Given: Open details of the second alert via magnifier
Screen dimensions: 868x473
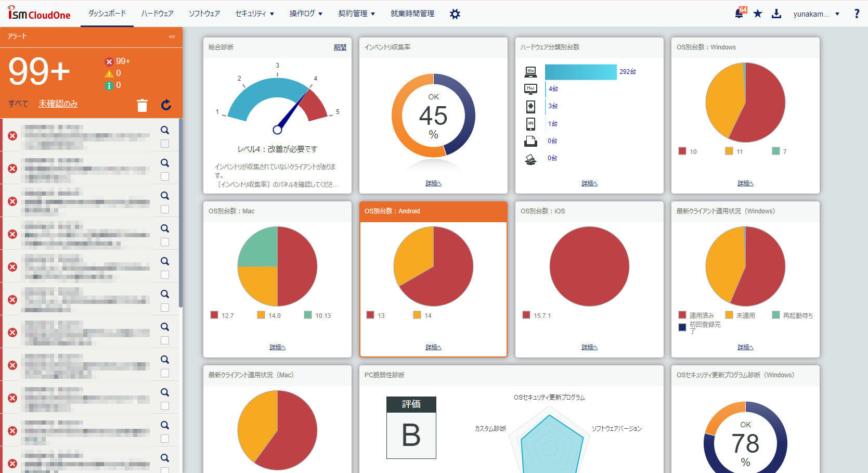Looking at the screenshot, I should [x=165, y=163].
